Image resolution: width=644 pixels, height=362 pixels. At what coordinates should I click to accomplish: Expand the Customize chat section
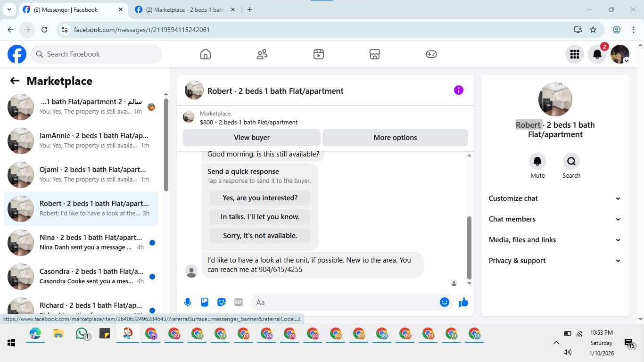[x=555, y=198]
